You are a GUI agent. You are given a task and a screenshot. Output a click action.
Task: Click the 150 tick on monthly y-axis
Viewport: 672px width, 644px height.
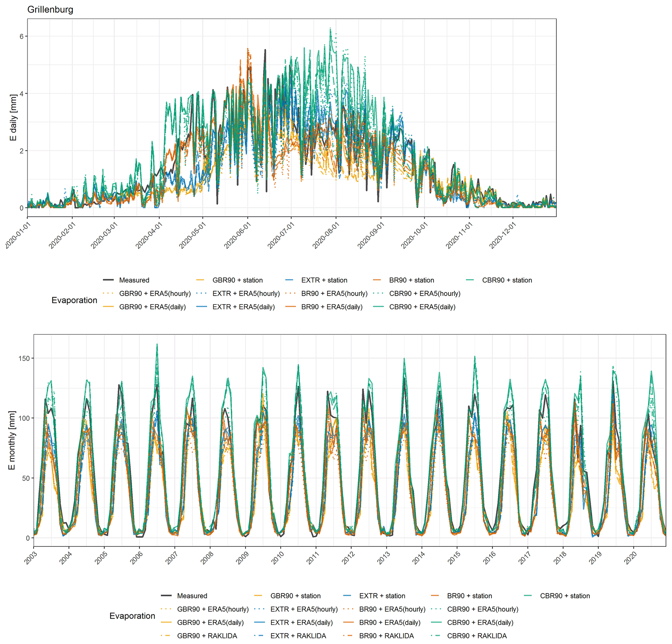point(24,358)
